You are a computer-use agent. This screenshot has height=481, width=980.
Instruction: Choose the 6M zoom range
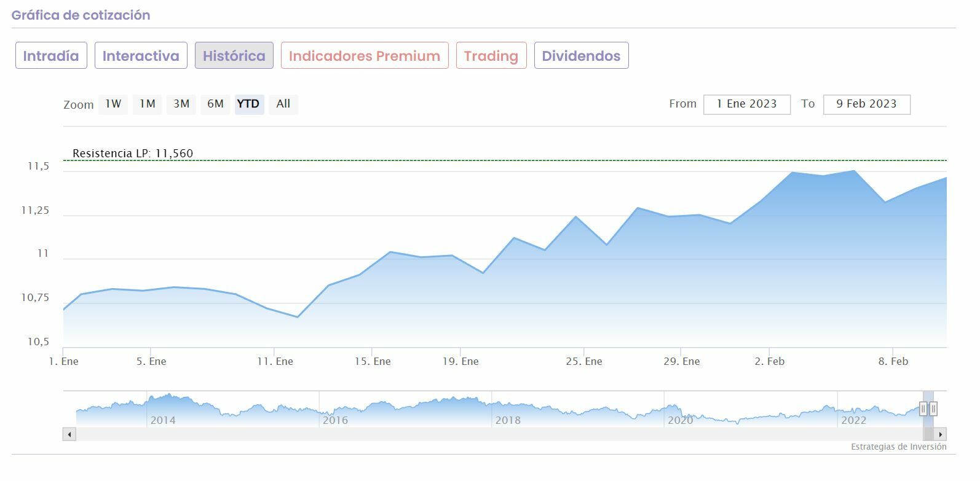[215, 104]
